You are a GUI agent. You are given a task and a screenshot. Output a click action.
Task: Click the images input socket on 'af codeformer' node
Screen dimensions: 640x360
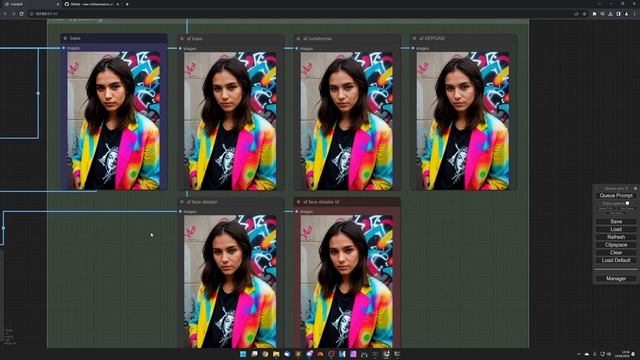click(297, 49)
